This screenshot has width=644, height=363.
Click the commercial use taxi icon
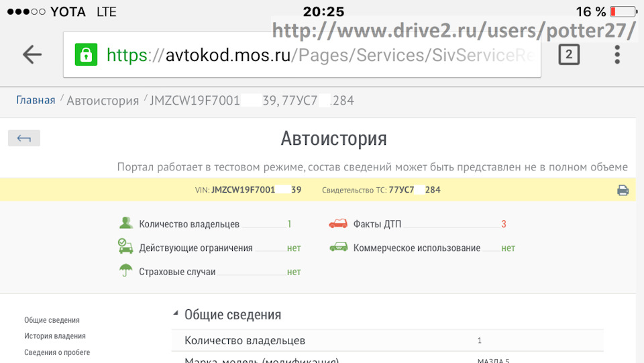(x=338, y=247)
